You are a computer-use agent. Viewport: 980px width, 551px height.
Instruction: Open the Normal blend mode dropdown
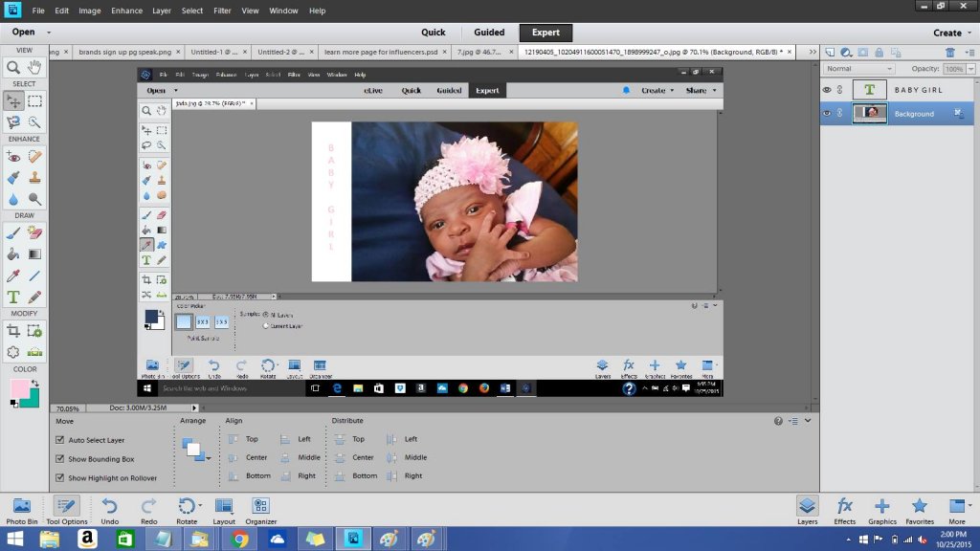tap(859, 69)
